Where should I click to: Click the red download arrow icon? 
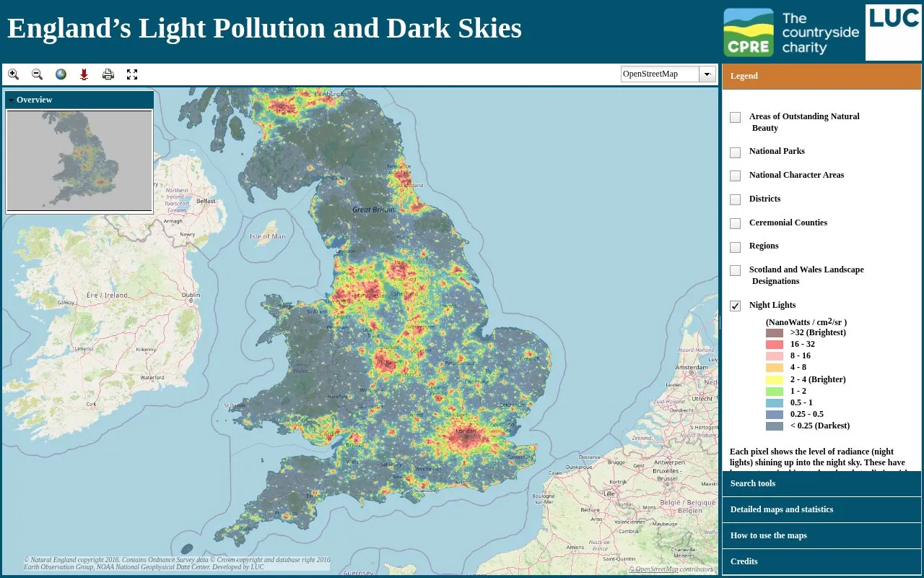point(84,74)
